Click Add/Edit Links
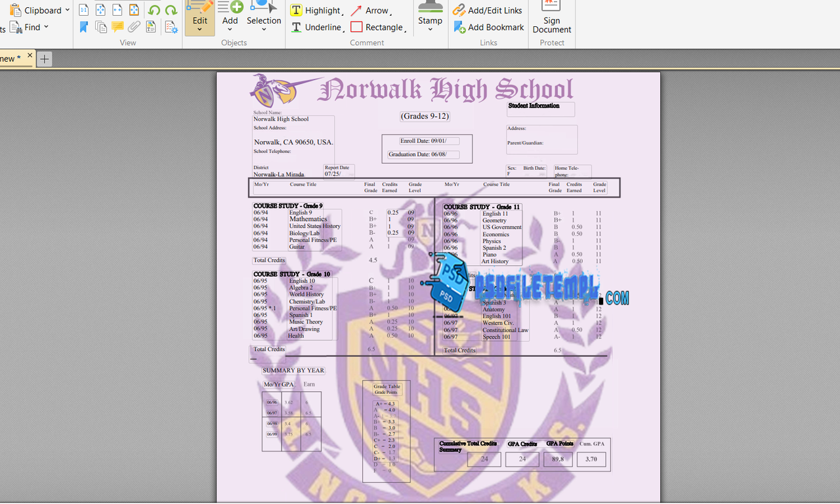 [488, 10]
